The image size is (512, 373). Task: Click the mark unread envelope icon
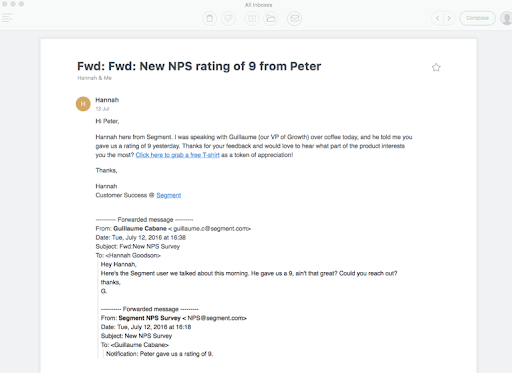tap(294, 18)
